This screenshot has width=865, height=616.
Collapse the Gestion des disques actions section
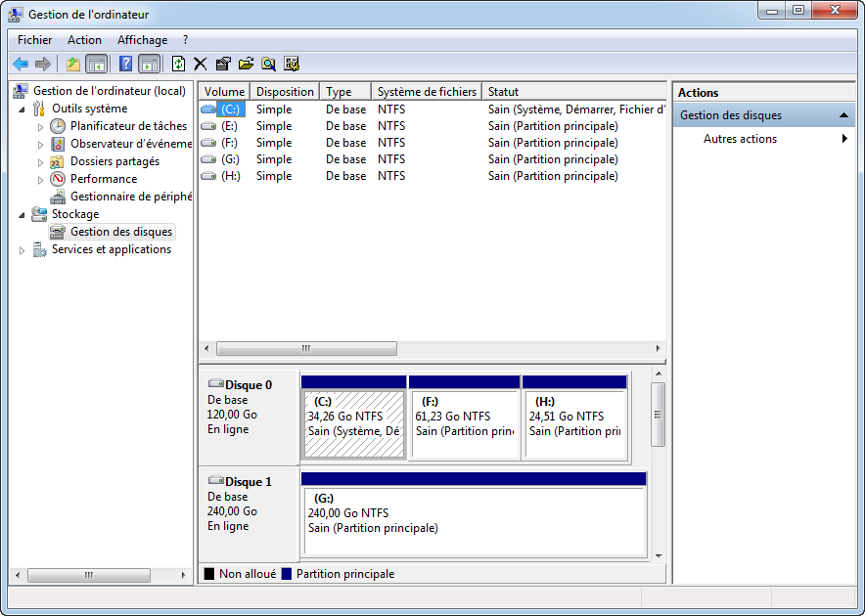(843, 115)
